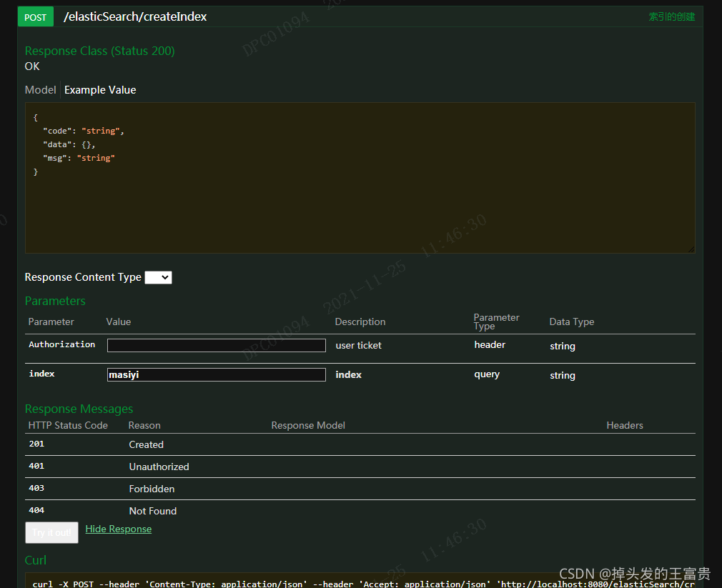Click the "user ticket" description cell
722x588 pixels.
pos(358,345)
